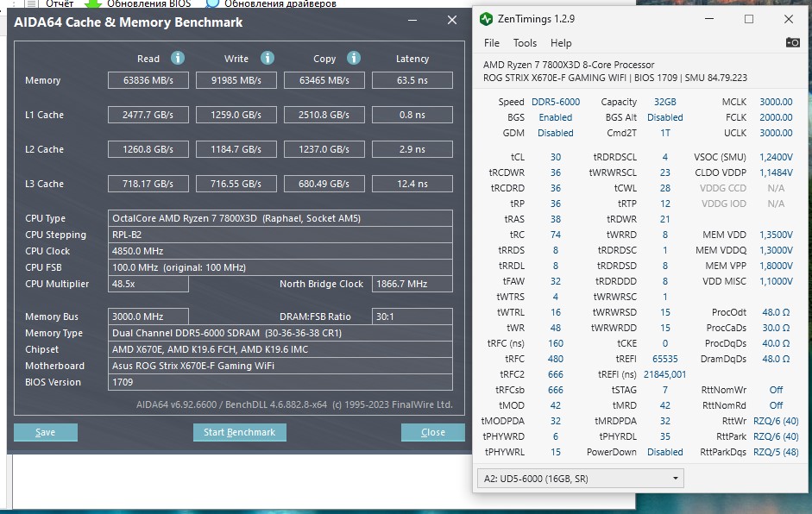812x514 pixels.
Task: Minimize the ZenTimings window
Action: (709, 19)
